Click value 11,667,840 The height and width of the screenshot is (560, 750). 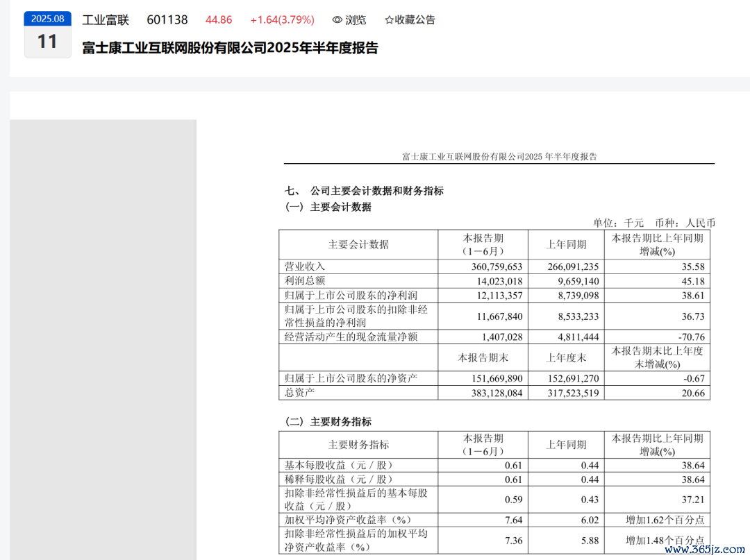499,316
